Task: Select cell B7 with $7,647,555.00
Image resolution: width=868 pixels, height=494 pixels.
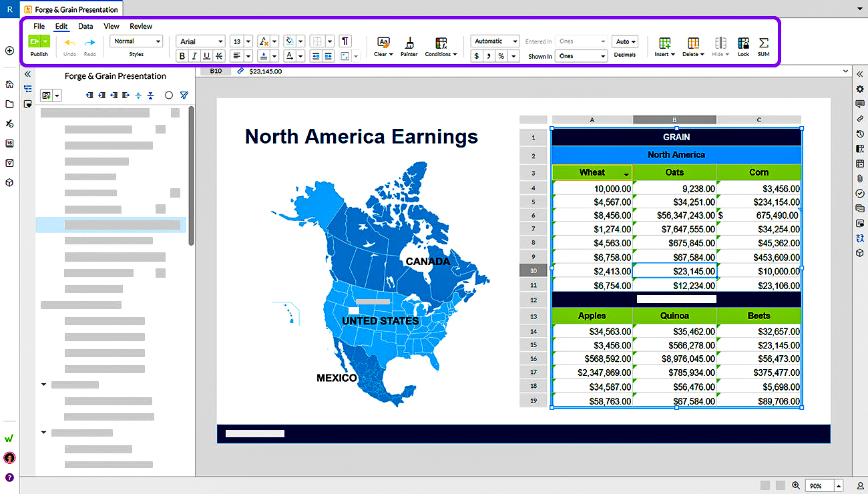Action: click(x=674, y=229)
